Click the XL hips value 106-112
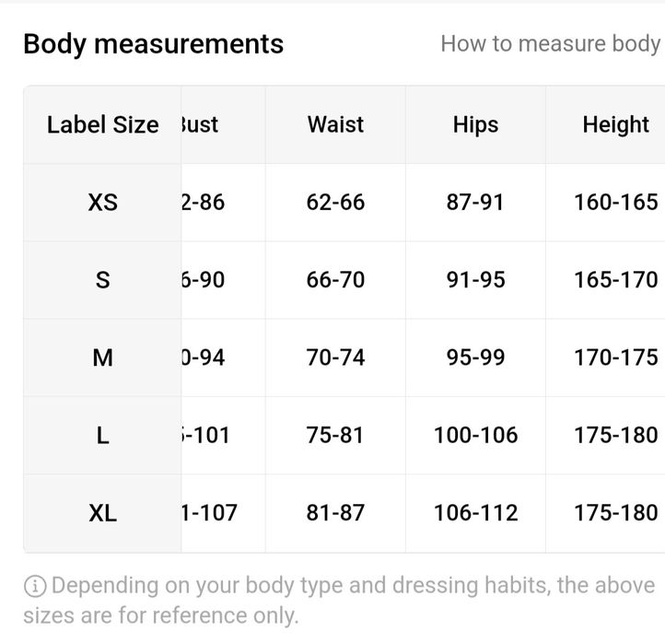Viewport: 665px width, 644px height. point(475,513)
